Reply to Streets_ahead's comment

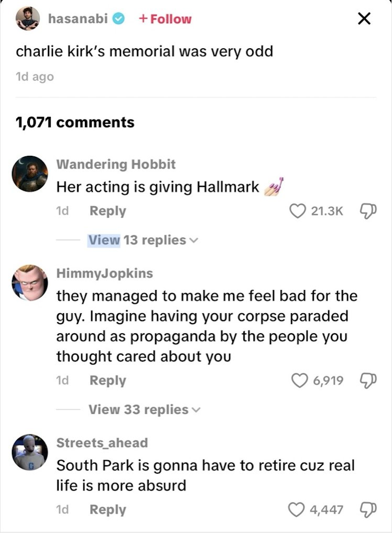107,509
